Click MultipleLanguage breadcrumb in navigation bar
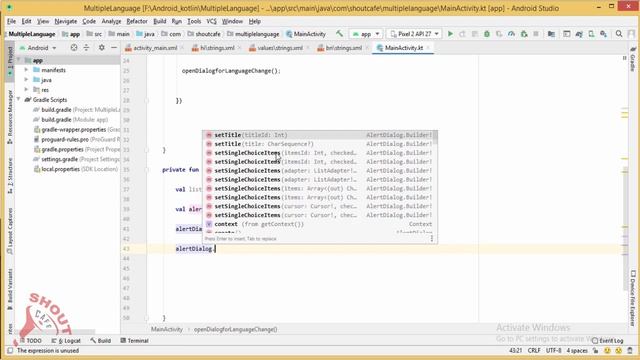This screenshot has width=640, height=360. pyautogui.click(x=31, y=34)
